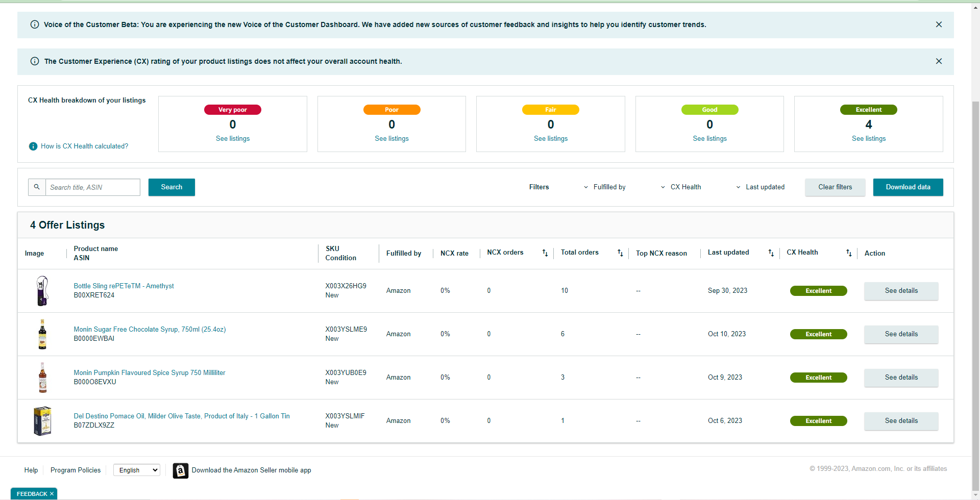The image size is (980, 500).
Task: See details for Bottle Sling row
Action: pyautogui.click(x=901, y=291)
